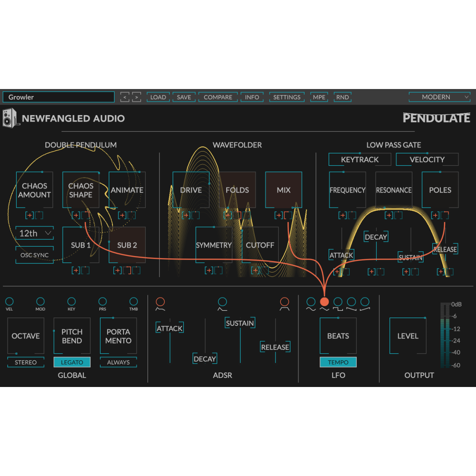
Task: Toggle the ALWAYS portamento mode
Action: (119, 362)
